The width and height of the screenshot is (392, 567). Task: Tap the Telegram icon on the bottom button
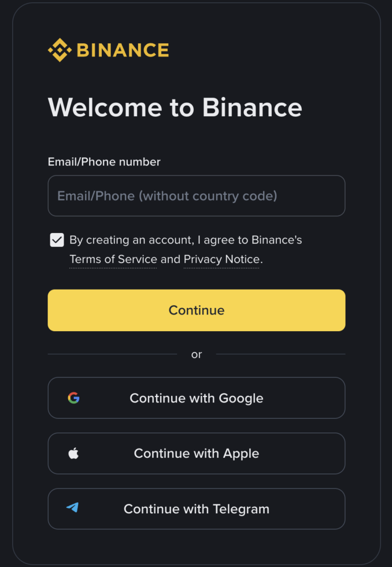coord(73,509)
